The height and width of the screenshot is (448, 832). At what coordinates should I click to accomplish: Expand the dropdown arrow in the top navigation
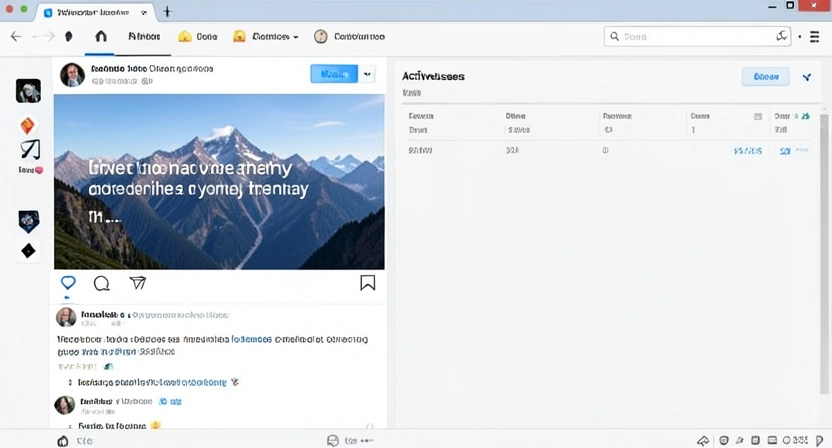296,37
